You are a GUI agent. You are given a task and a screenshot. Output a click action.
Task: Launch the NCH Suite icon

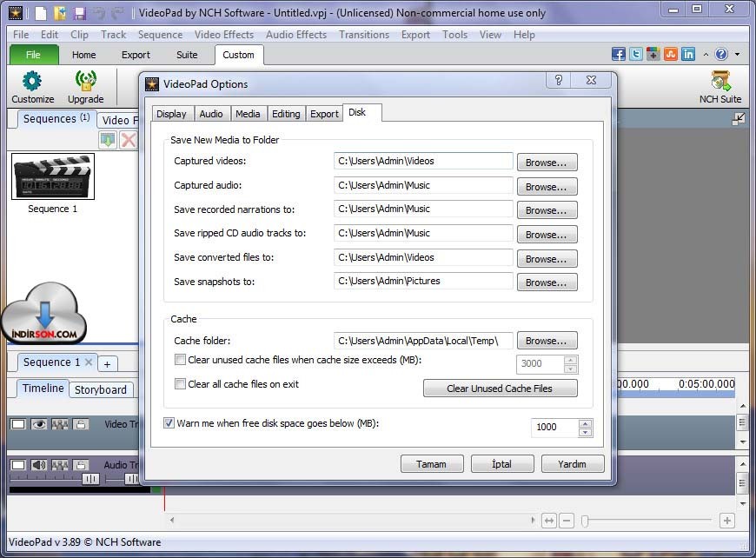(x=720, y=81)
